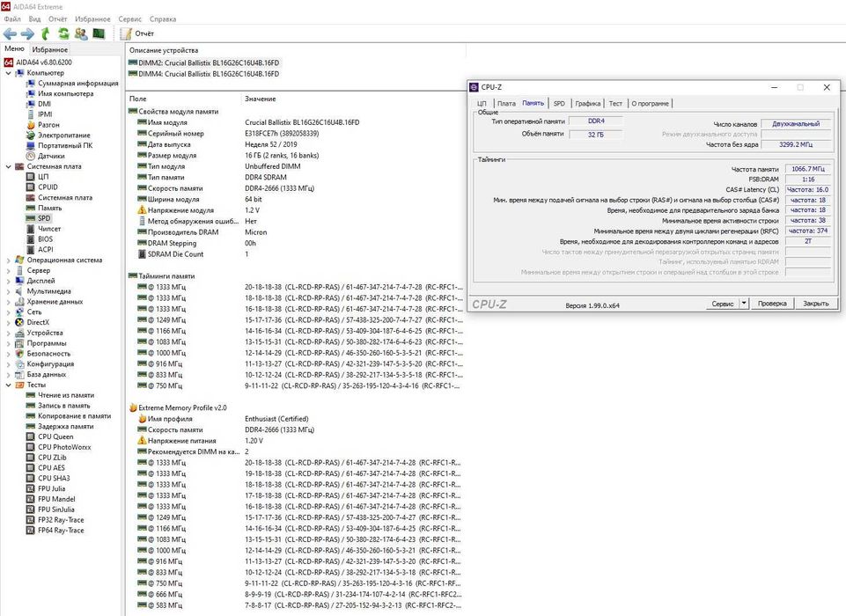Expand the Мультимедиа tree node
Image resolution: width=846 pixels, height=616 pixels.
tap(8, 291)
